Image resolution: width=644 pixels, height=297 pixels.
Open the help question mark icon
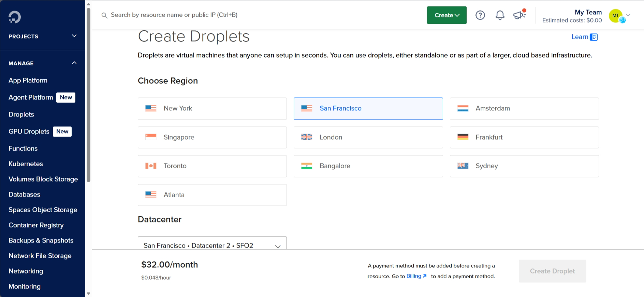click(x=480, y=15)
